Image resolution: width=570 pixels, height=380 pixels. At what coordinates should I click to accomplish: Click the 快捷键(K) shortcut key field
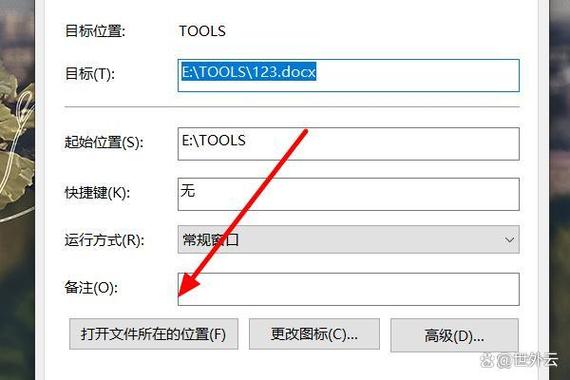[348, 194]
